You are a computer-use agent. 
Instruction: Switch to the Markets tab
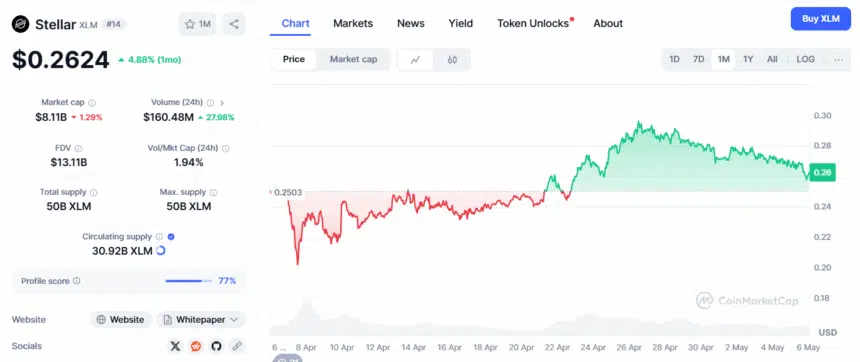click(353, 24)
